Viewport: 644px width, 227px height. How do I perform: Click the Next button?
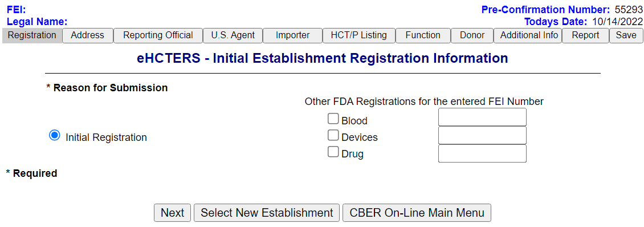click(172, 213)
